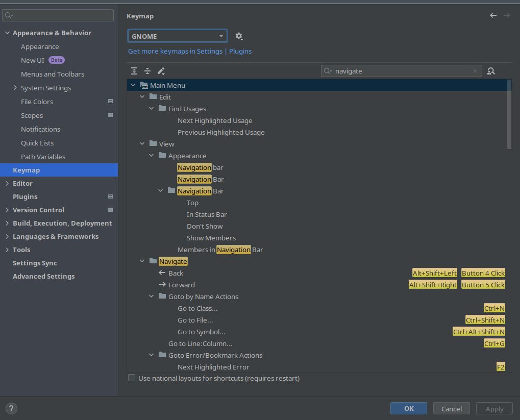The width and height of the screenshot is (520, 420).
Task: Click the keymap search magnifier icon
Action: coord(328,71)
